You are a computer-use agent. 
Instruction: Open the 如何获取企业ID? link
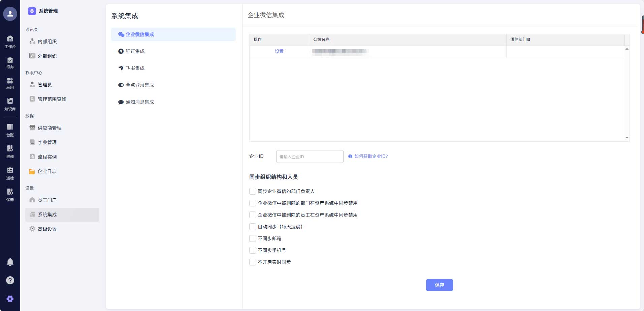371,156
